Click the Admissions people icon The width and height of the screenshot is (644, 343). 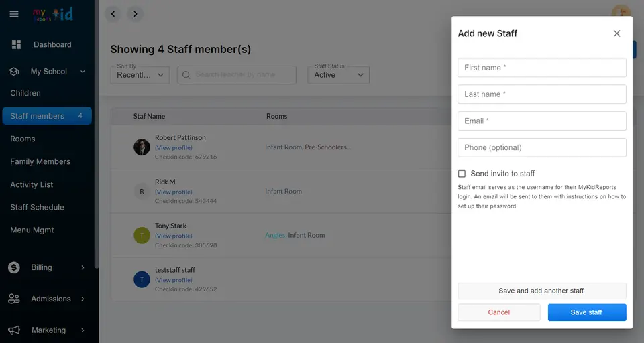pyautogui.click(x=14, y=299)
